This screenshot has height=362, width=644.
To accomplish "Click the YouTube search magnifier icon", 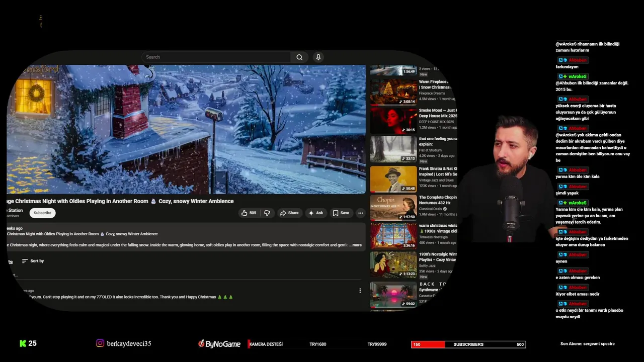I will click(x=299, y=57).
